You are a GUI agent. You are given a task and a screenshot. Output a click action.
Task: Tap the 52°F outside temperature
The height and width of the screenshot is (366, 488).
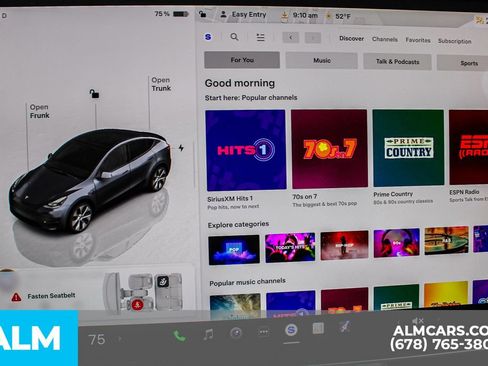coord(343,16)
